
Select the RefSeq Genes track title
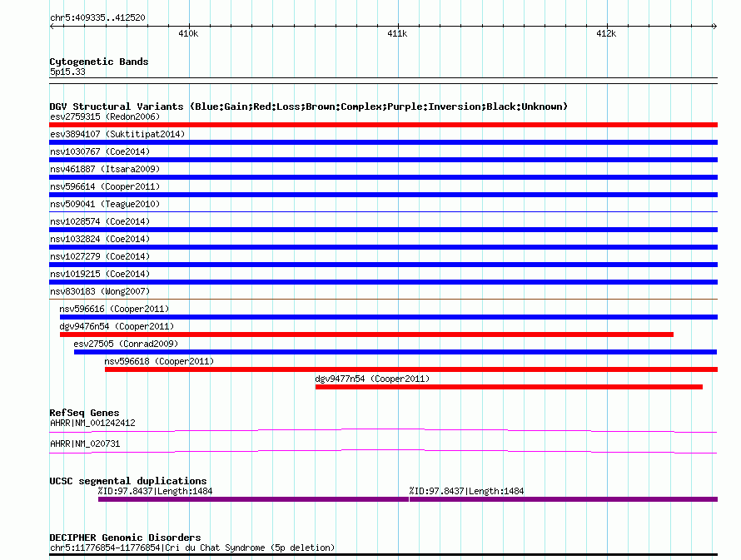click(x=84, y=413)
